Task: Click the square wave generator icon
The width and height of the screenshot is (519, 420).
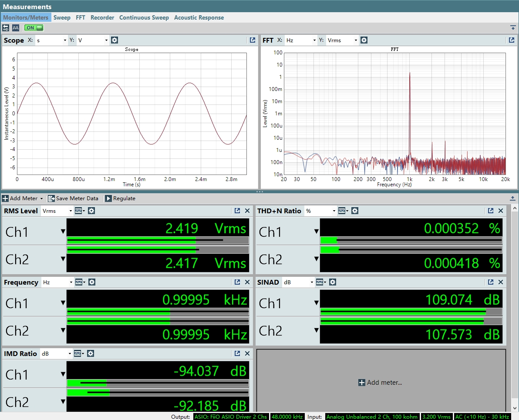Action: (x=16, y=28)
